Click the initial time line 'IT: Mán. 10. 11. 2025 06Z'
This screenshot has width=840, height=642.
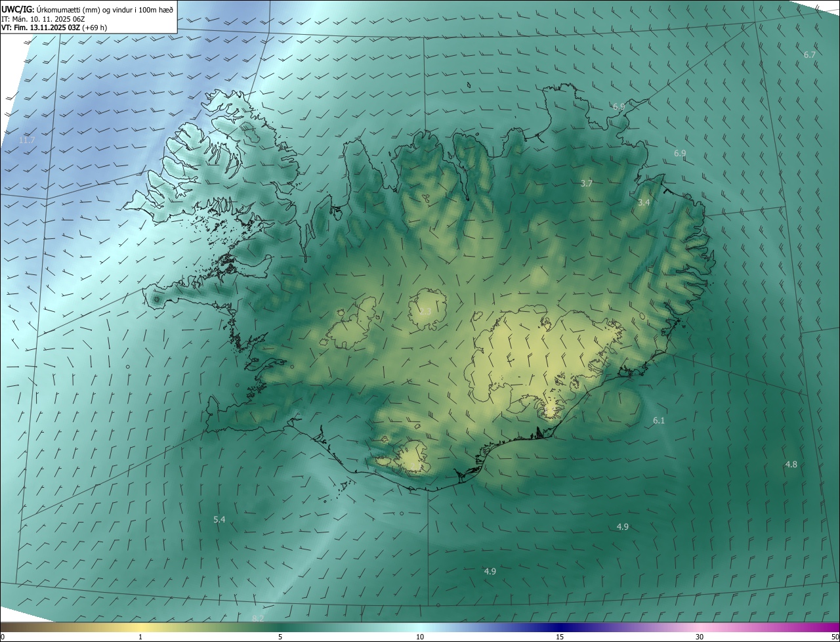click(43, 18)
